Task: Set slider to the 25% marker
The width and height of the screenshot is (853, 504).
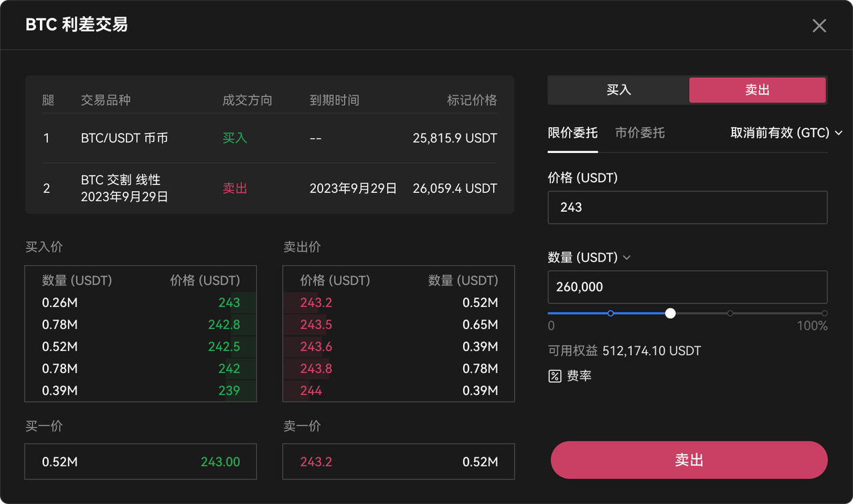Action: 610,313
